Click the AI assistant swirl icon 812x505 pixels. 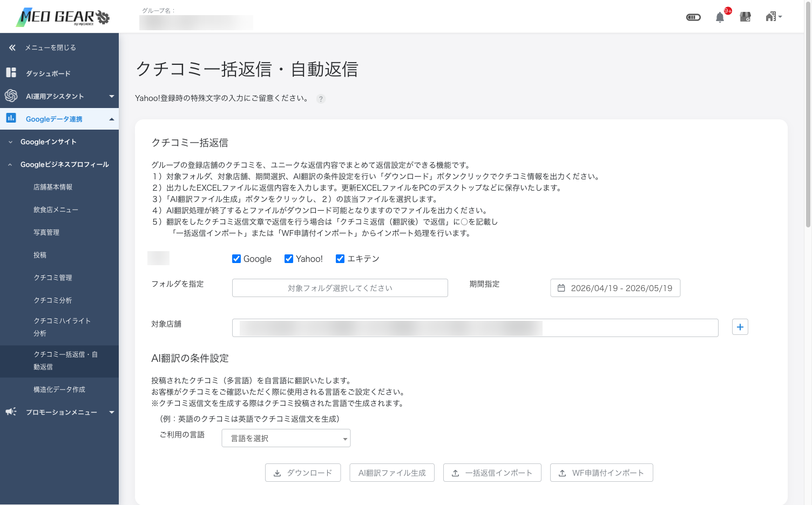coord(11,96)
